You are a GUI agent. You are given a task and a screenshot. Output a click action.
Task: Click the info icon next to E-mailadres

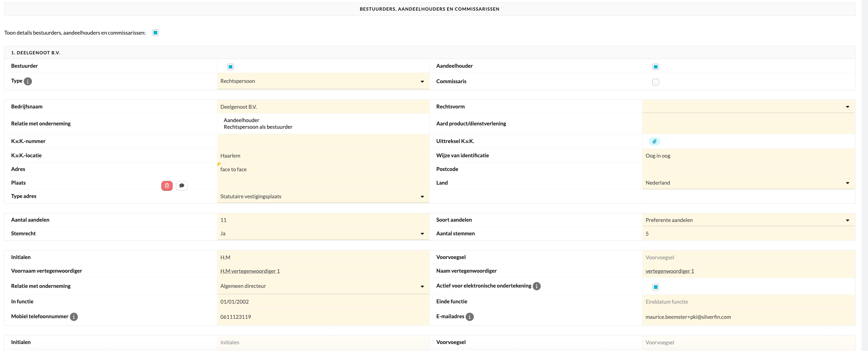pyautogui.click(x=469, y=317)
